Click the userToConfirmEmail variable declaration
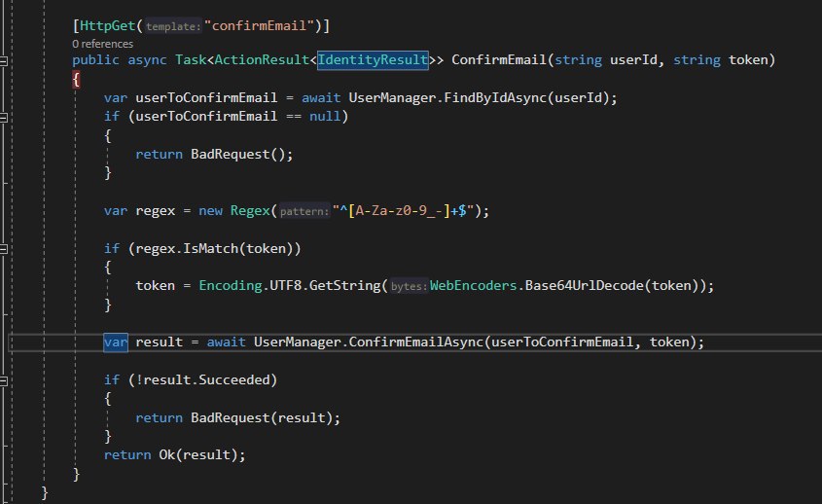Image resolution: width=822 pixels, height=504 pixels. (206, 98)
